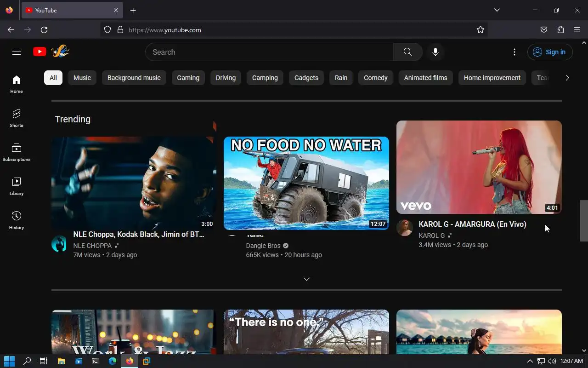The height and width of the screenshot is (368, 588).
Task: Click the 12:07 AM taskbar clock
Action: coord(572,361)
